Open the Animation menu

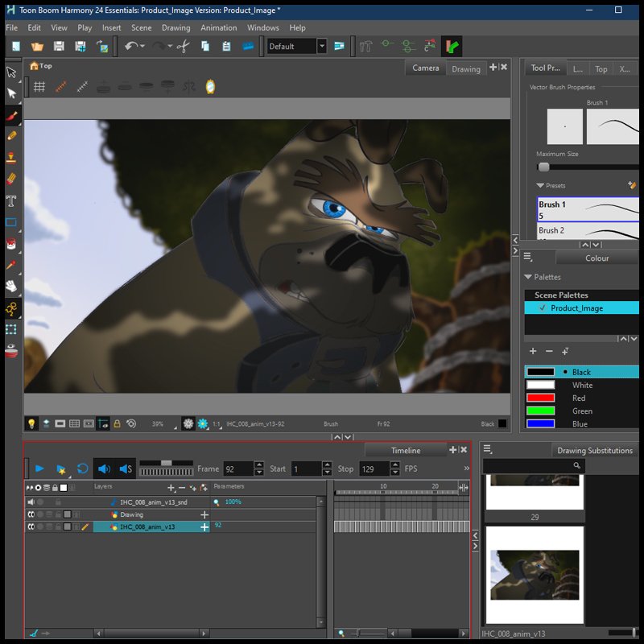click(x=218, y=28)
